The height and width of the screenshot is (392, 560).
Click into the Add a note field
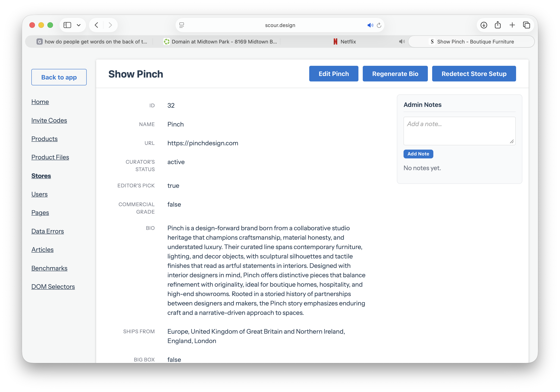click(459, 131)
